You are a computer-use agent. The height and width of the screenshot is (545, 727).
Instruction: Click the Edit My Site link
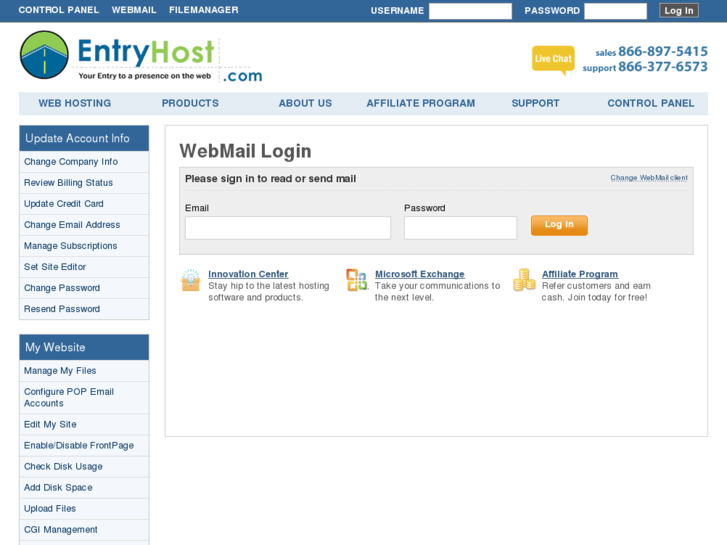[x=50, y=424]
